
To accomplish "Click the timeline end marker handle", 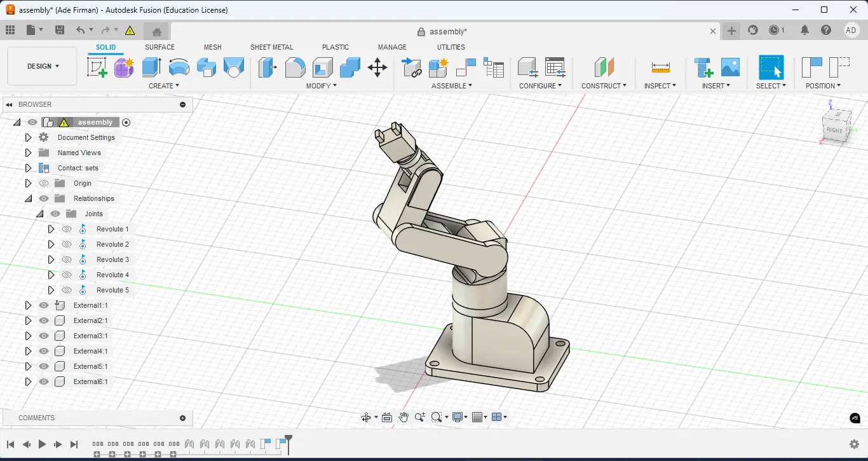I will [288, 440].
